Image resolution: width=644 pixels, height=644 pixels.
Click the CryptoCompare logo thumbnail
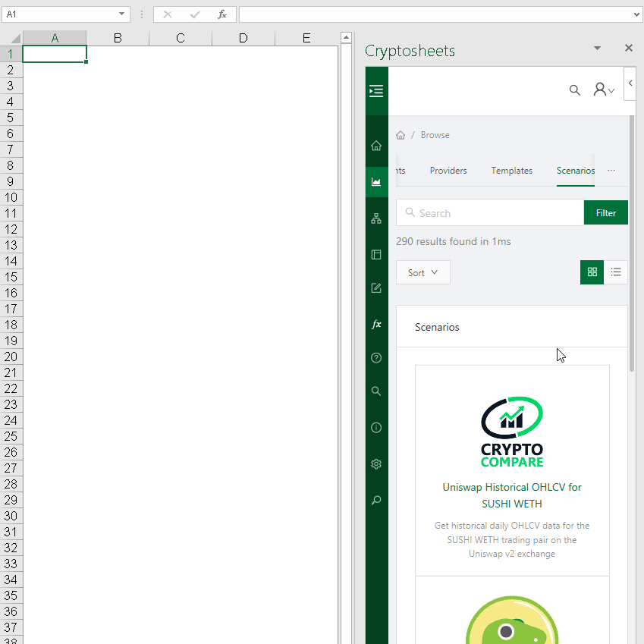pyautogui.click(x=512, y=432)
